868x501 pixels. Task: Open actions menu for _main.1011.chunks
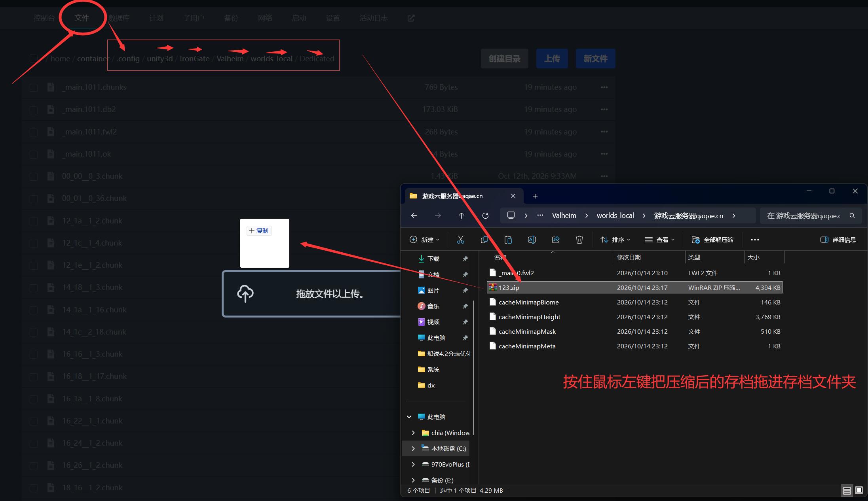[x=604, y=87]
